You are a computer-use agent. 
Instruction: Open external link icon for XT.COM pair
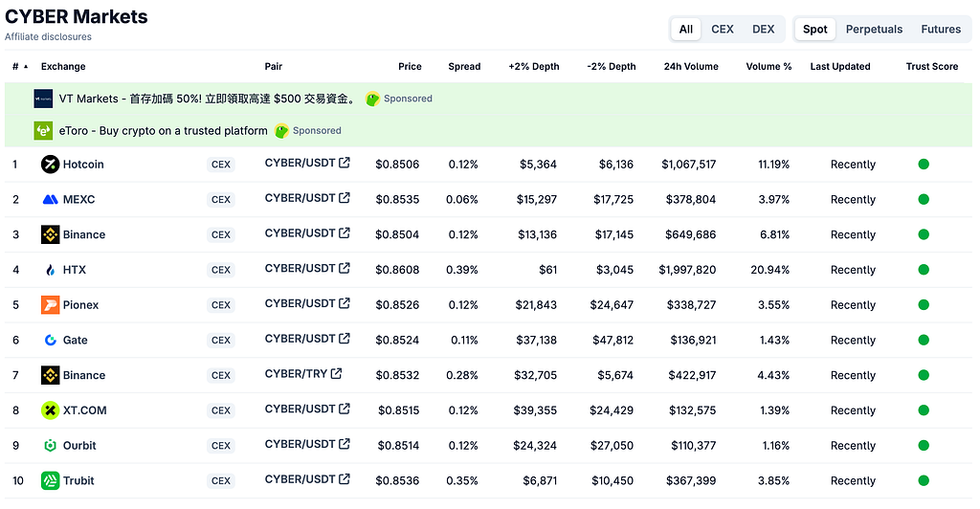345,409
